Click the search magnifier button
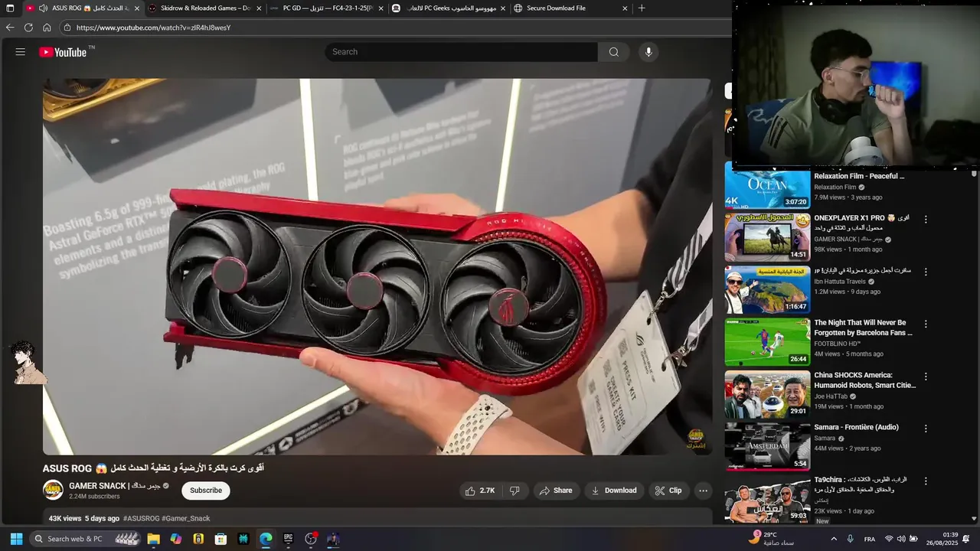Screen dimensions: 980x551 (x=613, y=52)
